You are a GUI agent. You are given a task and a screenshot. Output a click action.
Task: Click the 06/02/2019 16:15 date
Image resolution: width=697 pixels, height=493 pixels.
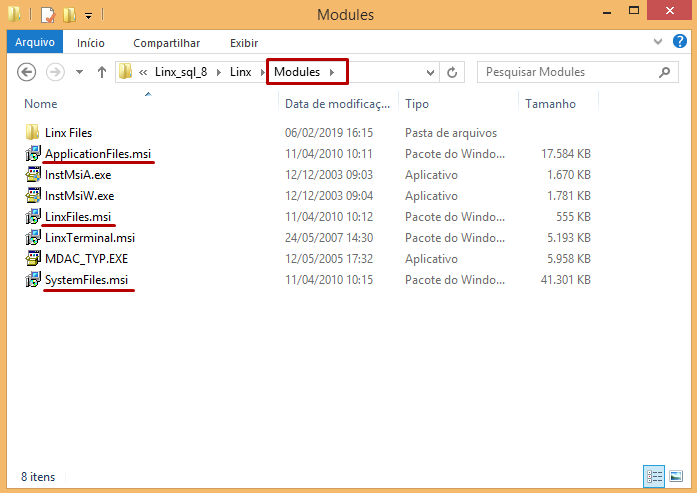329,133
